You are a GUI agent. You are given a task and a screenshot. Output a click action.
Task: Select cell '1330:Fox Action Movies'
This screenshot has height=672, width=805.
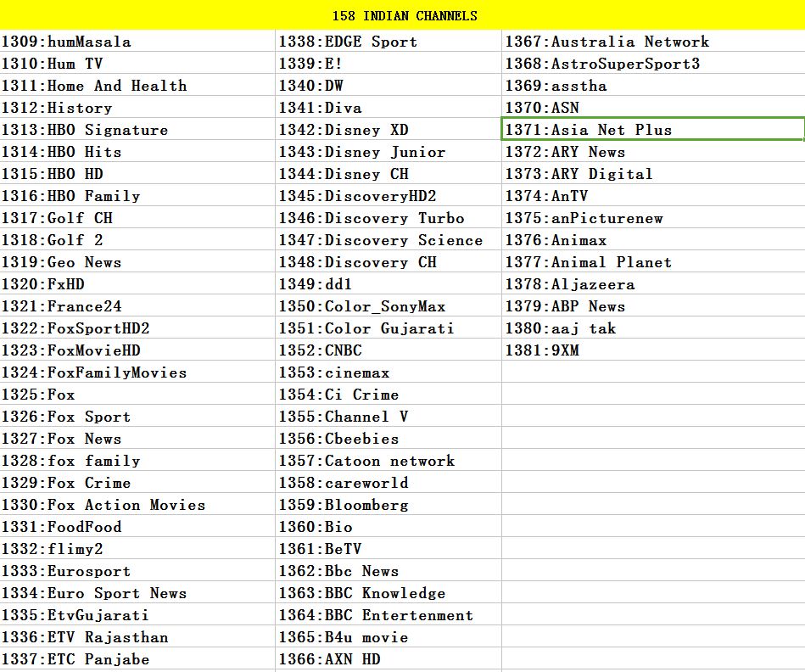pos(137,505)
